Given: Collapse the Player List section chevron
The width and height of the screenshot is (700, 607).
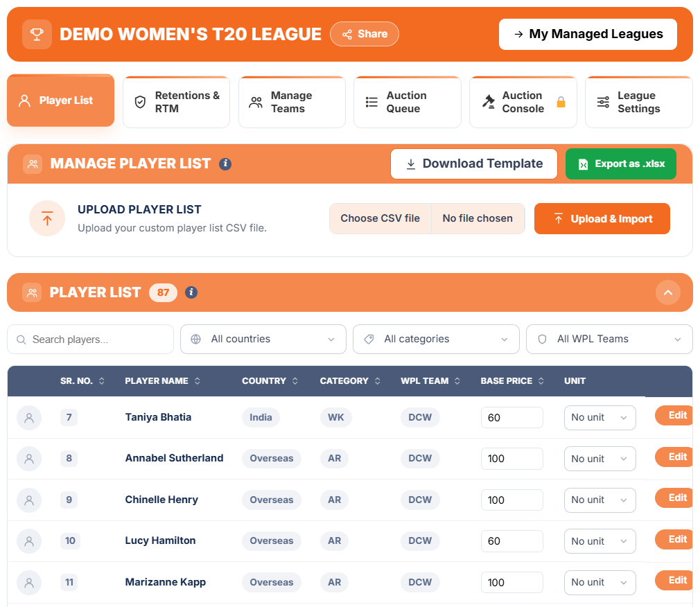Looking at the screenshot, I should pos(668,292).
